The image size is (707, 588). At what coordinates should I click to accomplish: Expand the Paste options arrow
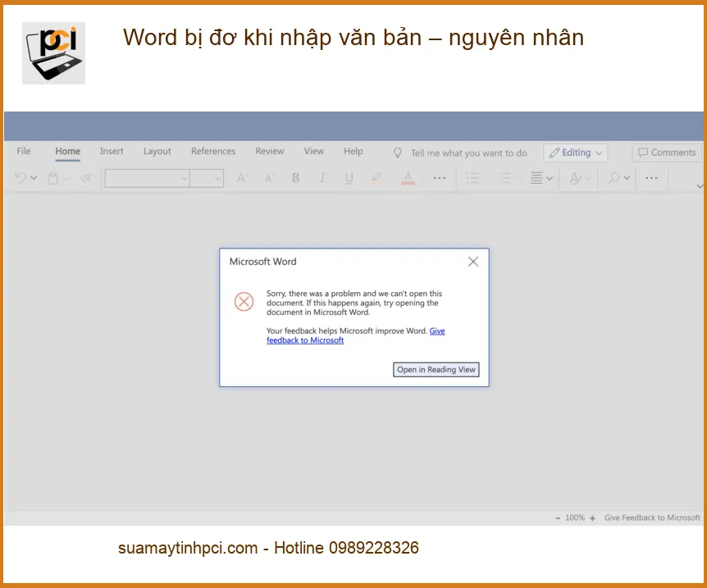pyautogui.click(x=66, y=178)
